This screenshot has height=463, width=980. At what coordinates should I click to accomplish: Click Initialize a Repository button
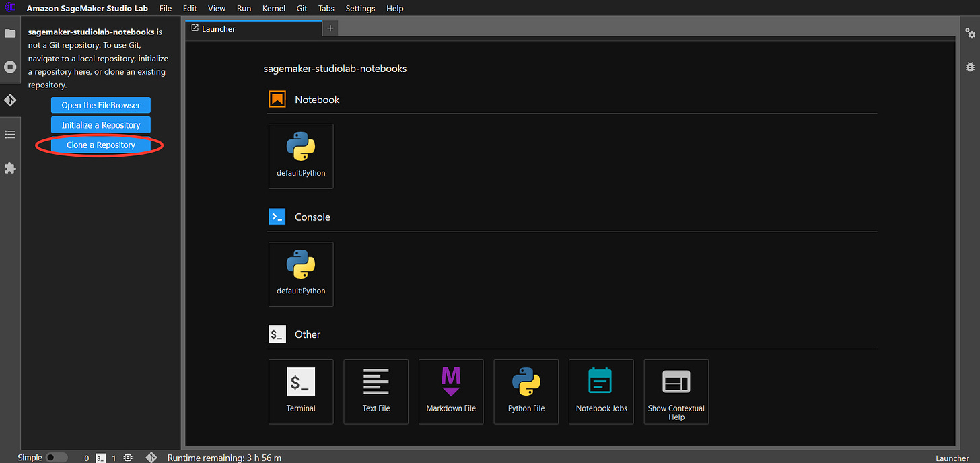(x=101, y=125)
